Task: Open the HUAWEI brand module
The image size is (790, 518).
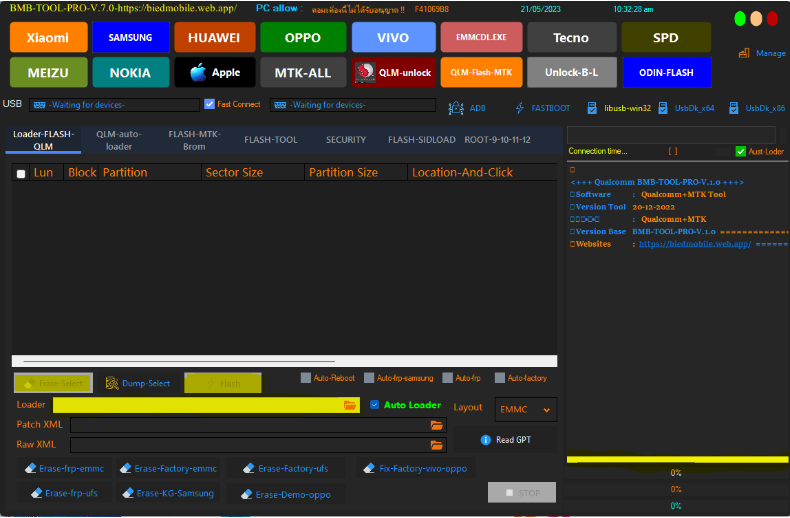Action: click(214, 37)
